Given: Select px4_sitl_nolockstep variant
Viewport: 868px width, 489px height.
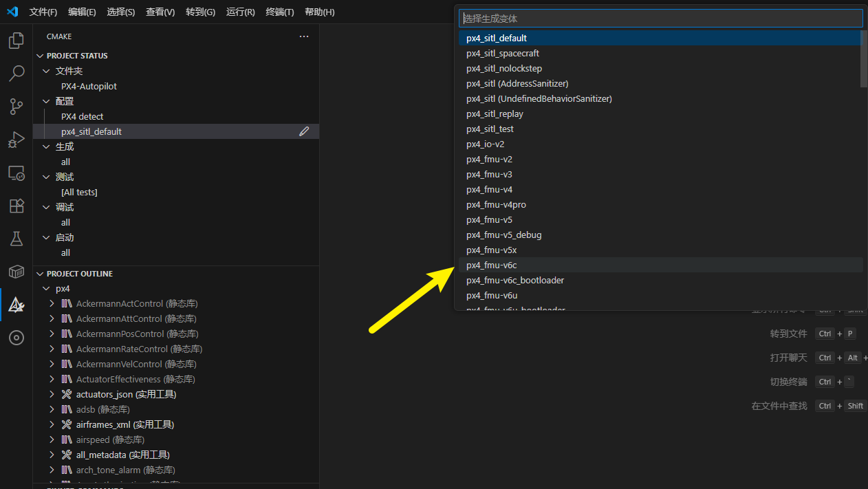Looking at the screenshot, I should tap(660, 68).
